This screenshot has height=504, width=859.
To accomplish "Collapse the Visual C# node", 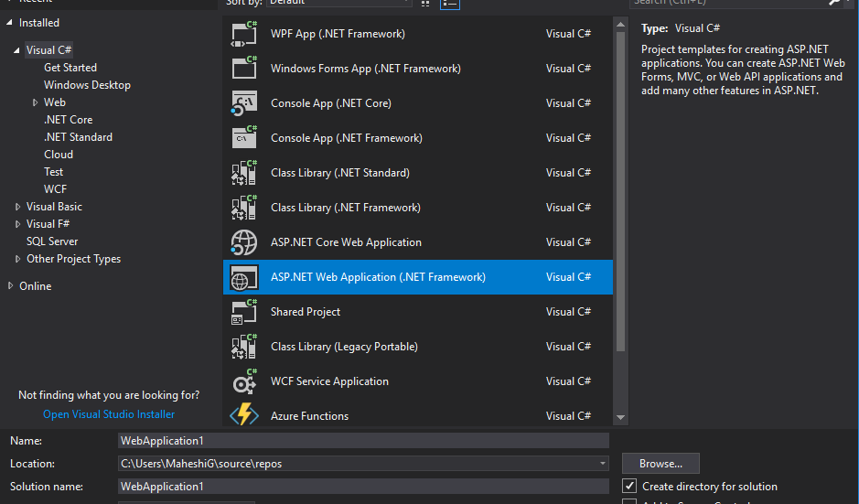I will pos(17,50).
